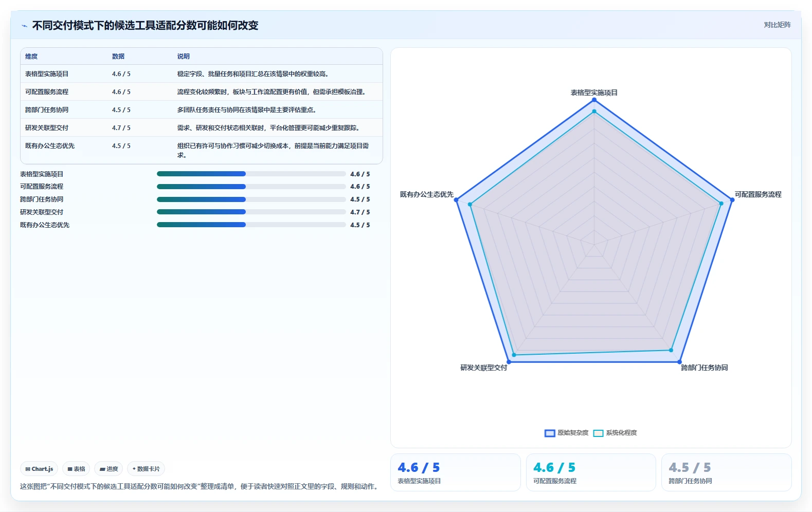The image size is (812, 512).
Task: Click the 既有办公生态优先 progress bar
Action: point(251,225)
